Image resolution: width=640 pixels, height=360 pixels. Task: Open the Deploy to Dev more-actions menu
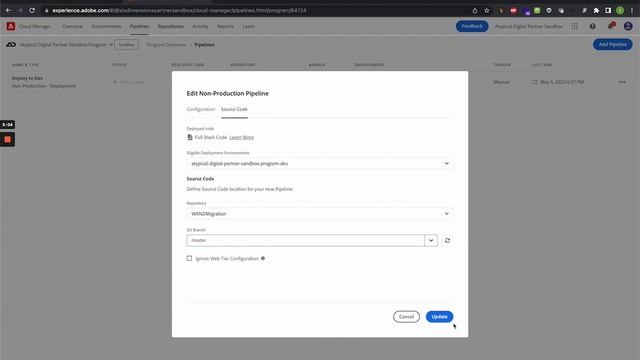click(x=622, y=82)
